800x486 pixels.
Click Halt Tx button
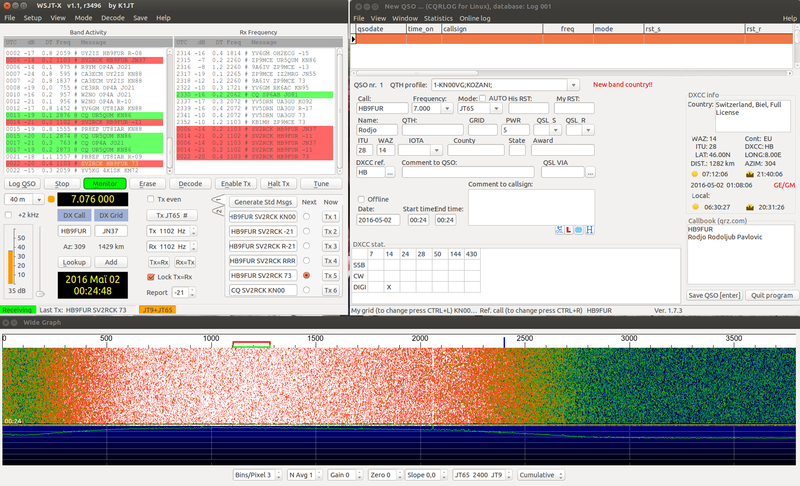point(278,184)
